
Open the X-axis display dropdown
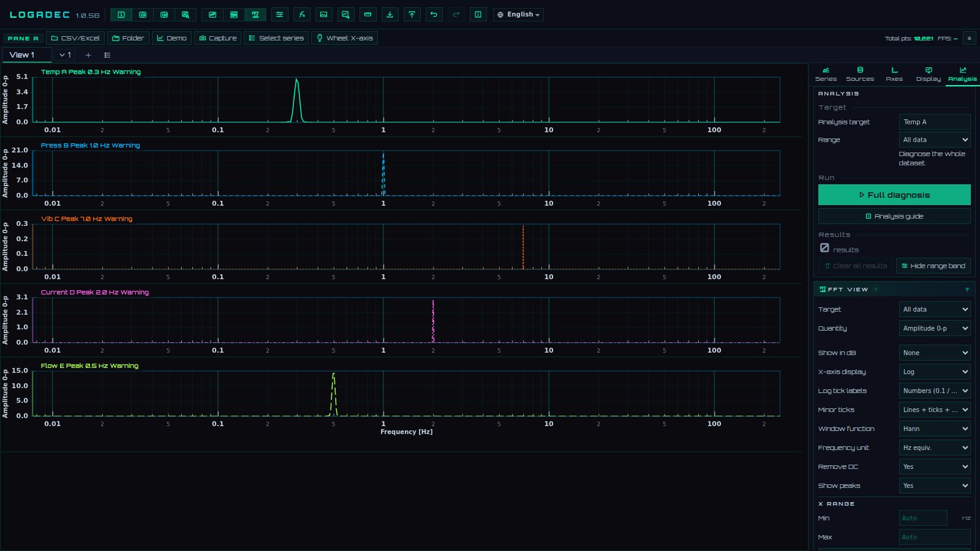point(935,372)
